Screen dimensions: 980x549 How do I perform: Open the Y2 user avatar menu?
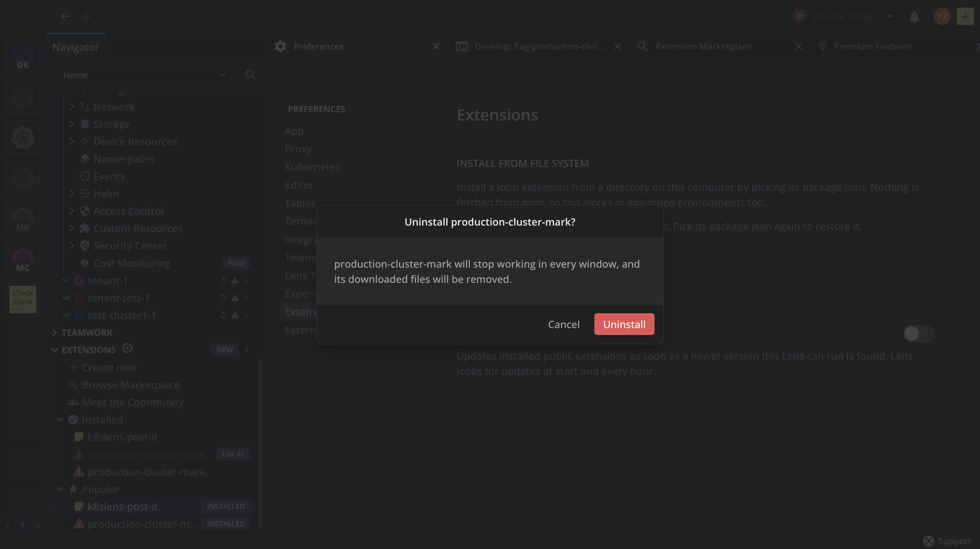coord(942,16)
